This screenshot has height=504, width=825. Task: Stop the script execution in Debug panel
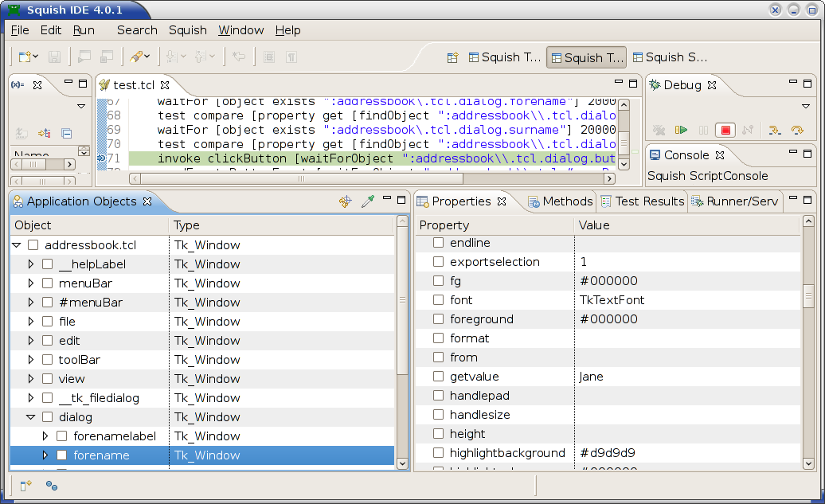[725, 130]
